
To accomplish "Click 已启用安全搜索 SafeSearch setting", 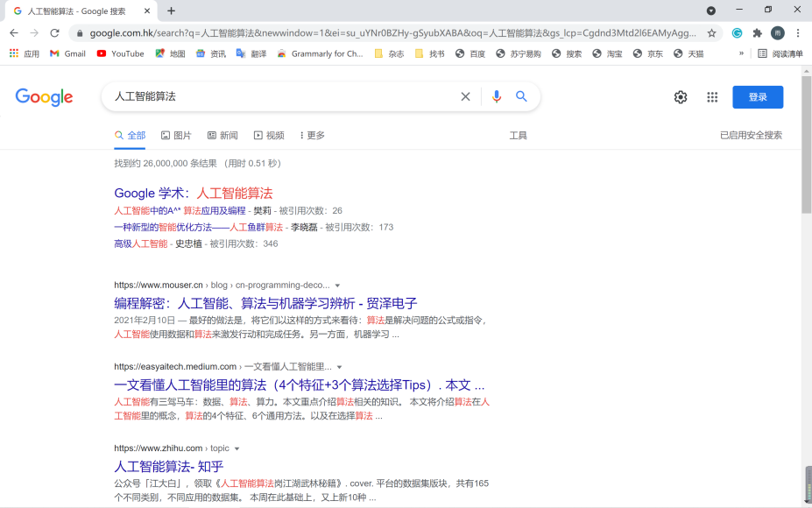I will coord(751,136).
